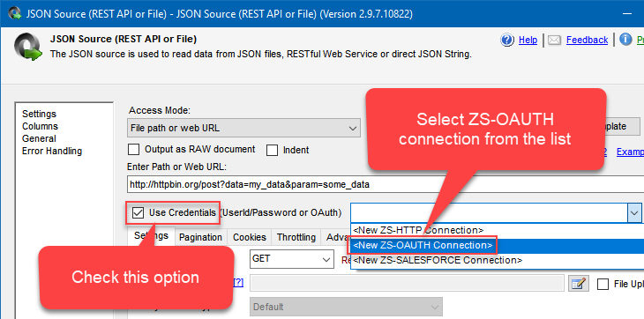Viewport: 644px width, 319px height.
Task: Expand the GET request method dropdown
Action: [x=292, y=259]
